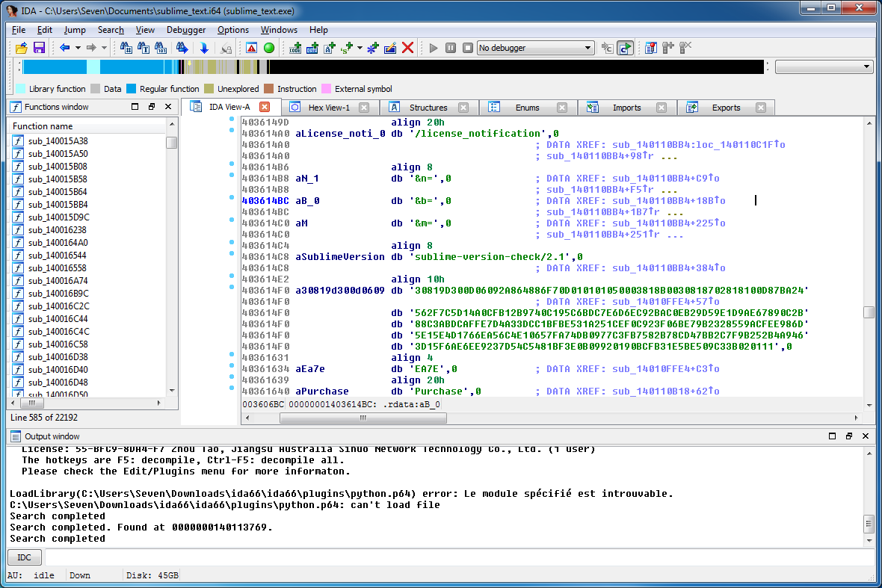This screenshot has width=882, height=588.
Task: Open the Windows menu
Action: click(x=279, y=30)
